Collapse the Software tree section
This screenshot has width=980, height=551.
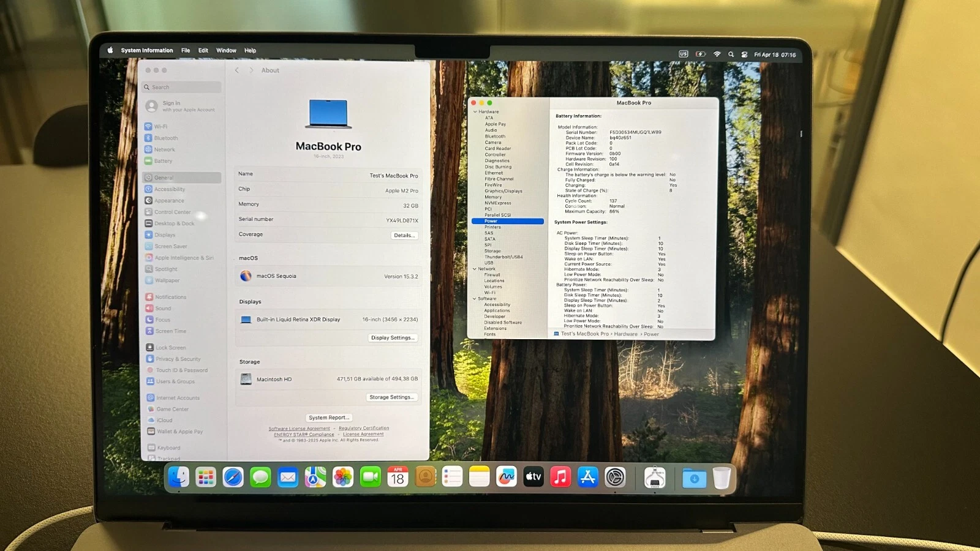click(474, 299)
